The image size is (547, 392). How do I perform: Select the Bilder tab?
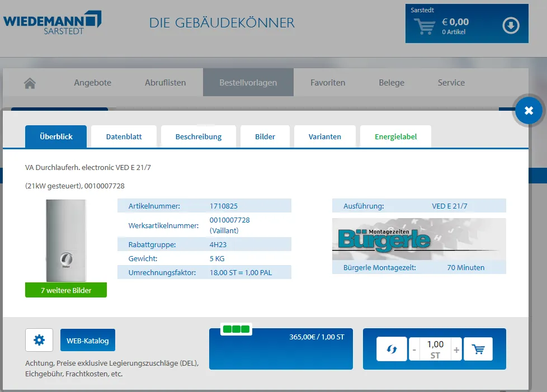tap(265, 136)
